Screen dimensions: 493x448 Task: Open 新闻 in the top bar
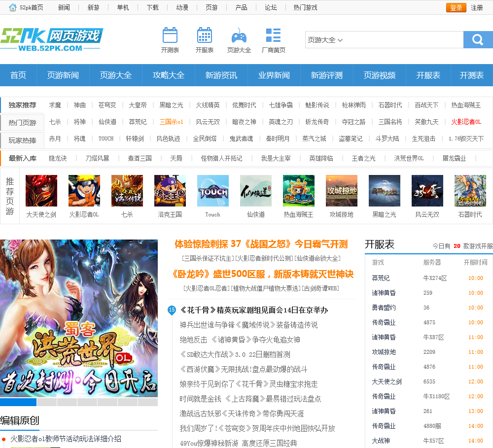tap(64, 7)
